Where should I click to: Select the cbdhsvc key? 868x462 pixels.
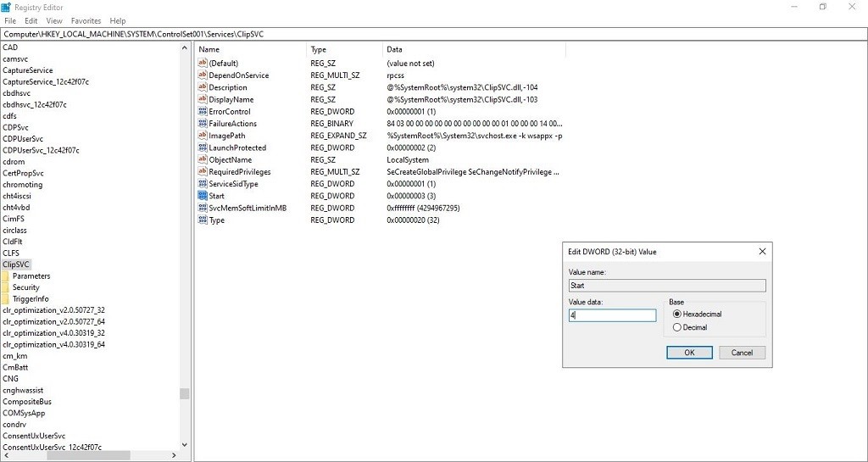[17, 93]
